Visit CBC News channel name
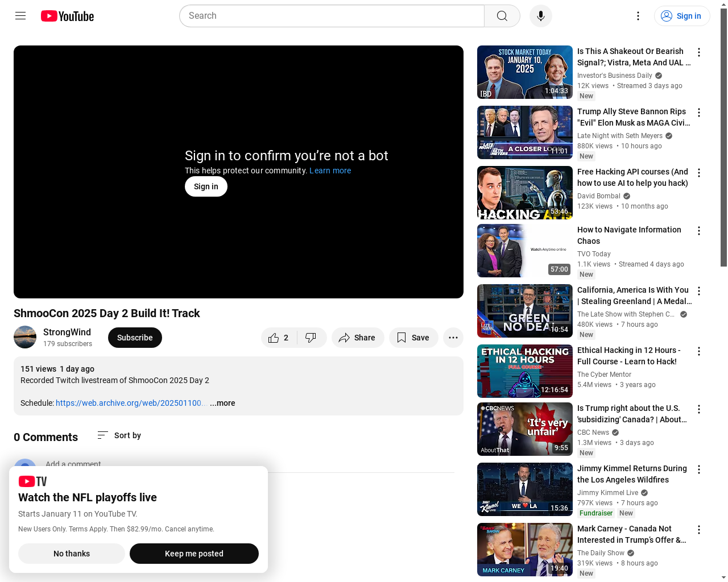 pos(593,433)
